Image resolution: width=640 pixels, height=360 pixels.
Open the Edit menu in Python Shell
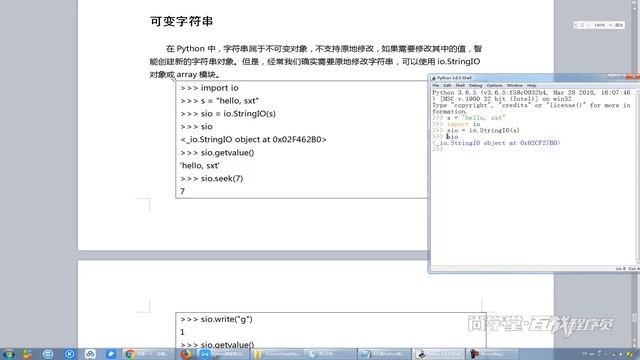tap(447, 86)
